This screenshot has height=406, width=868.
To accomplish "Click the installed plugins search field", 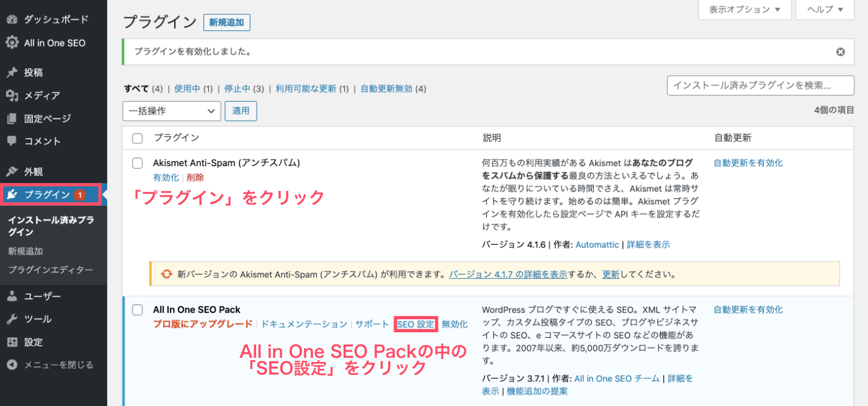I will tap(759, 86).
